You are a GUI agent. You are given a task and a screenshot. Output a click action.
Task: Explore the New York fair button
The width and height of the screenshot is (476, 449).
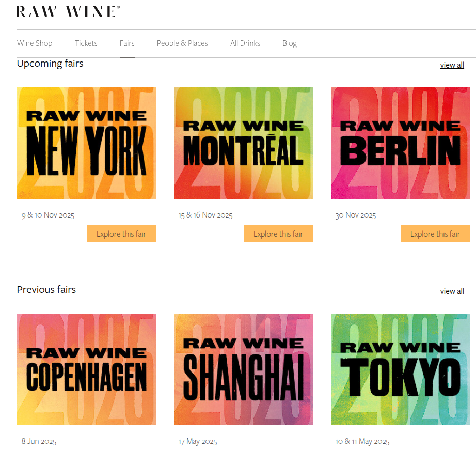121,234
